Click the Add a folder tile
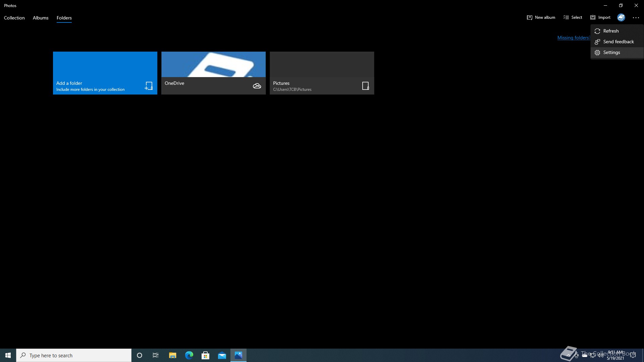This screenshot has width=644, height=362. point(105,73)
